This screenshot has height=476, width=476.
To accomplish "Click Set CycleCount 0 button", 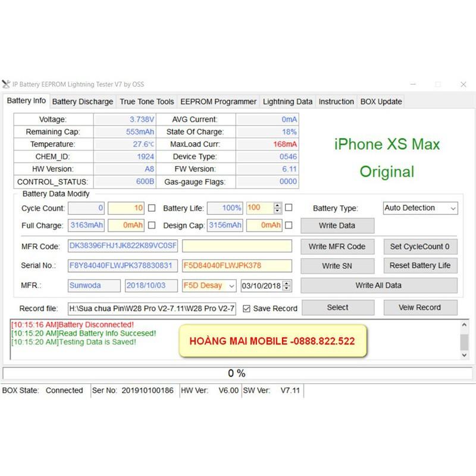I will 420,246.
